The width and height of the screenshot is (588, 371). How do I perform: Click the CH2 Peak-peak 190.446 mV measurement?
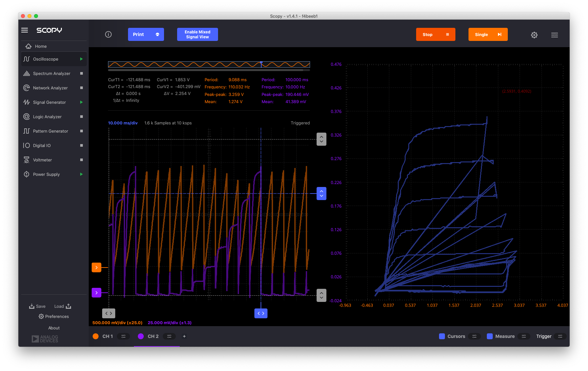point(285,94)
